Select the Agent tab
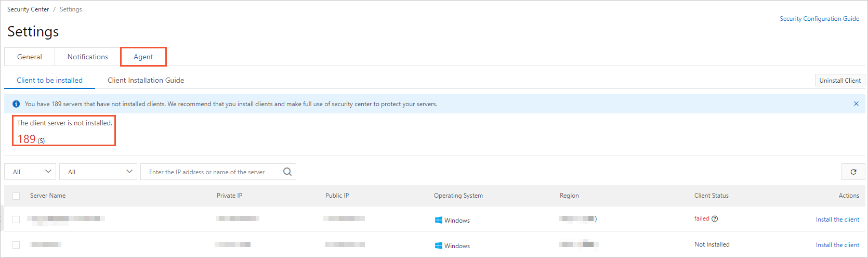The width and height of the screenshot is (868, 258). 143,57
